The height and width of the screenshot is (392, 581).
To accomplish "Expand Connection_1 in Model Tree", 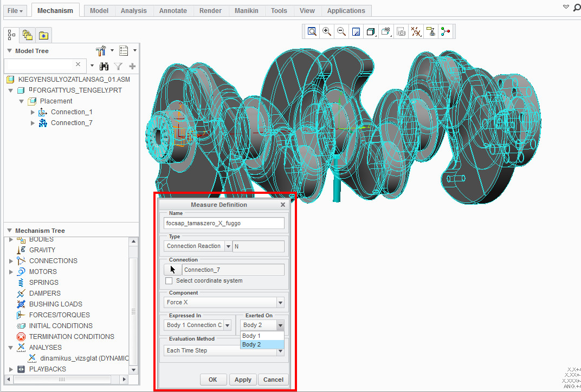I will pyautogui.click(x=33, y=112).
